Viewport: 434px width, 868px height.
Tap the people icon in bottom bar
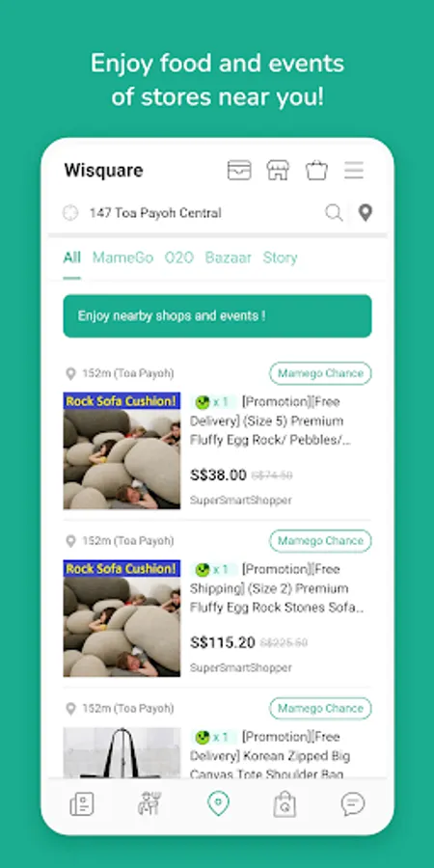point(149,803)
